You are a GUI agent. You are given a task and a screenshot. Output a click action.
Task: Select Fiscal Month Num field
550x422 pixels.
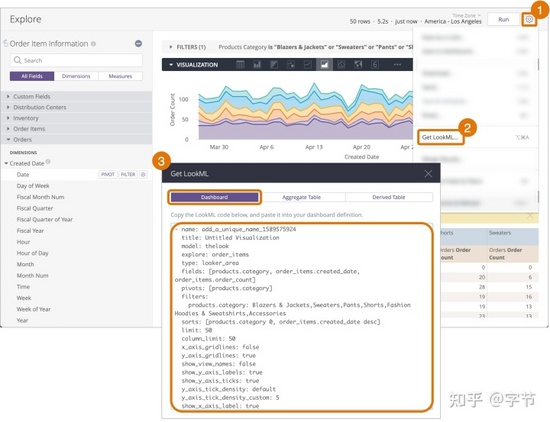(x=40, y=197)
